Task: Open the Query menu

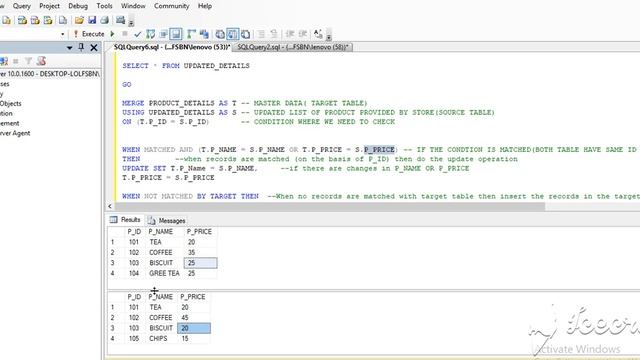Action: coord(22,6)
